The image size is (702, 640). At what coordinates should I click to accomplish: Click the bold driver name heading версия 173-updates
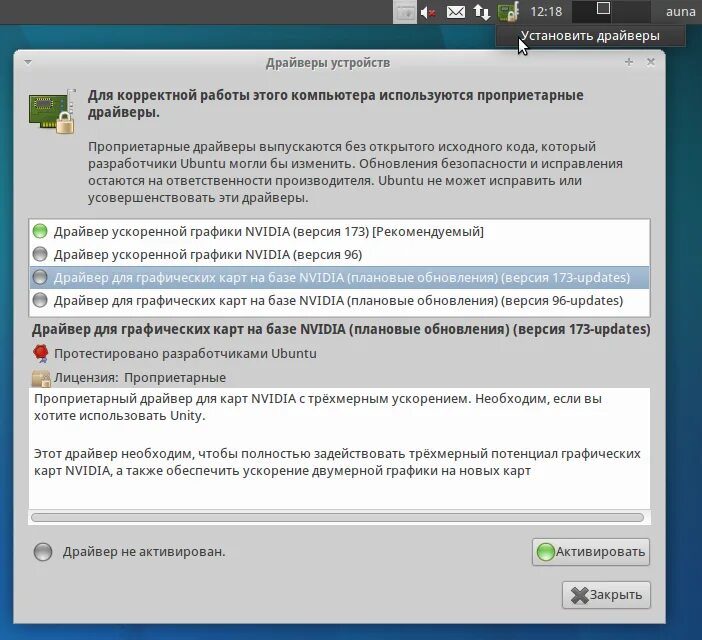pos(341,329)
